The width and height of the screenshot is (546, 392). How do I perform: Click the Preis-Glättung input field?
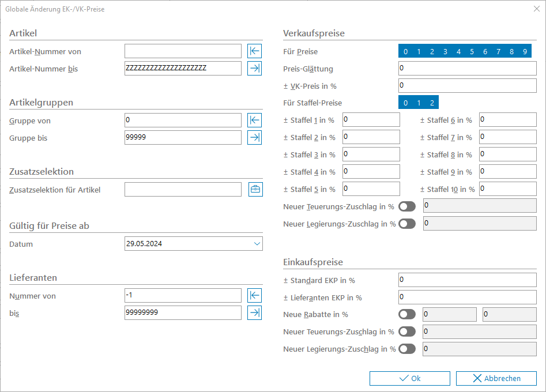pos(467,69)
